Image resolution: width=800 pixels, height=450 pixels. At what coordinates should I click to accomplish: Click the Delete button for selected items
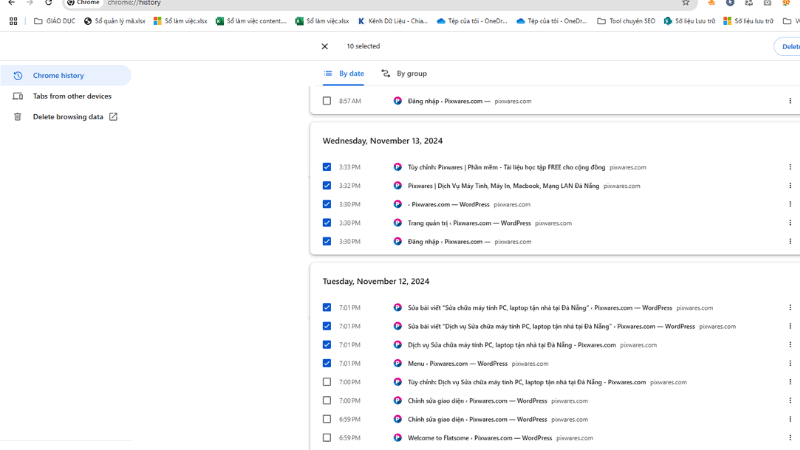coord(787,46)
